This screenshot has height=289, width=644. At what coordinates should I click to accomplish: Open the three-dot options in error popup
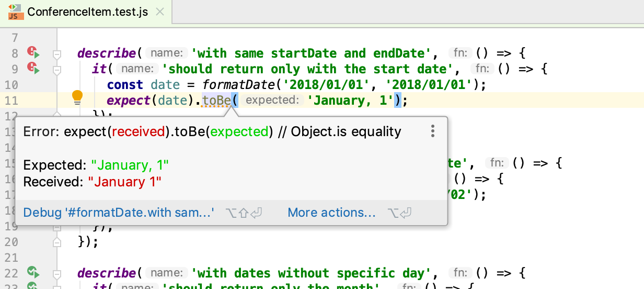(x=432, y=131)
